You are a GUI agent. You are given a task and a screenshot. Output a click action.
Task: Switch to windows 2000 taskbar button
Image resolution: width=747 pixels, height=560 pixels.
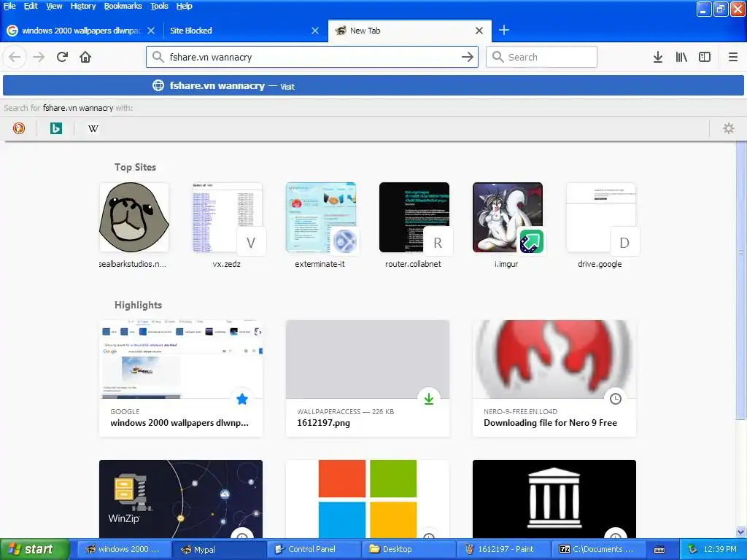coord(123,550)
